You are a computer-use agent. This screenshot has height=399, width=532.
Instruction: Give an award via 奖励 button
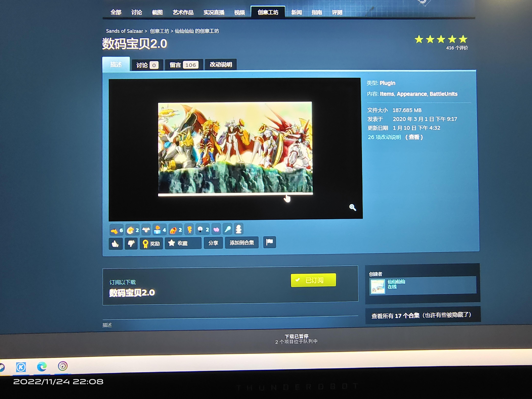(151, 243)
